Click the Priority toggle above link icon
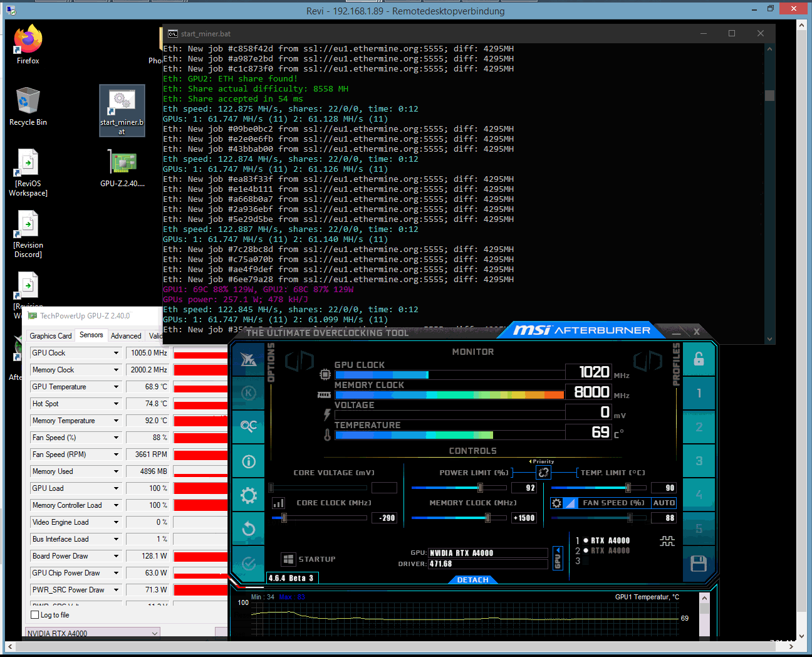 [x=542, y=461]
